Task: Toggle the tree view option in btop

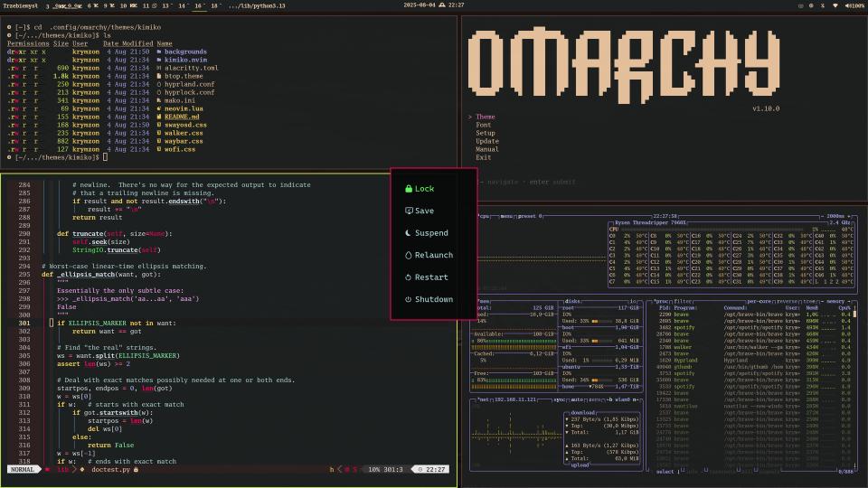Action: click(808, 302)
